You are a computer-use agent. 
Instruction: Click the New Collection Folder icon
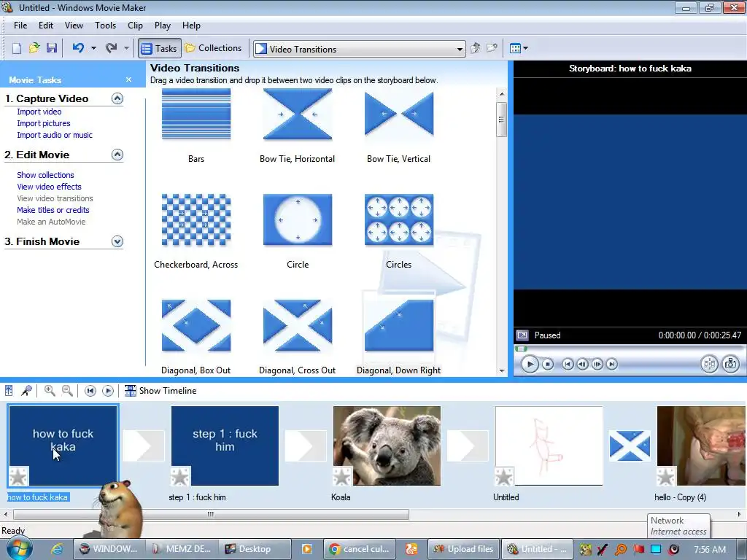(x=492, y=48)
